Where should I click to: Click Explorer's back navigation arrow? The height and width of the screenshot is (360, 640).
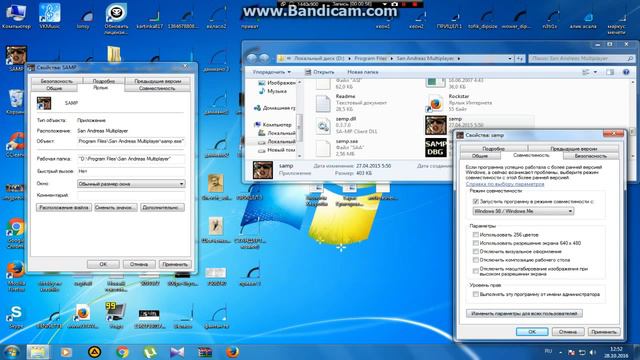(253, 58)
